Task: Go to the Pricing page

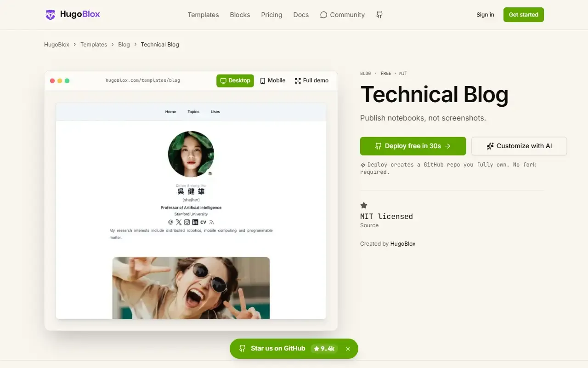Action: tap(271, 15)
